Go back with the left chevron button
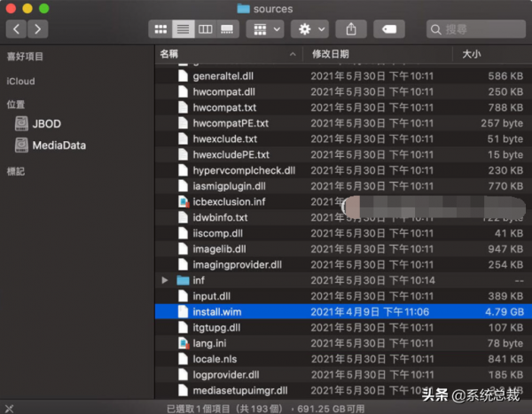This screenshot has height=414, width=532. 16,29
